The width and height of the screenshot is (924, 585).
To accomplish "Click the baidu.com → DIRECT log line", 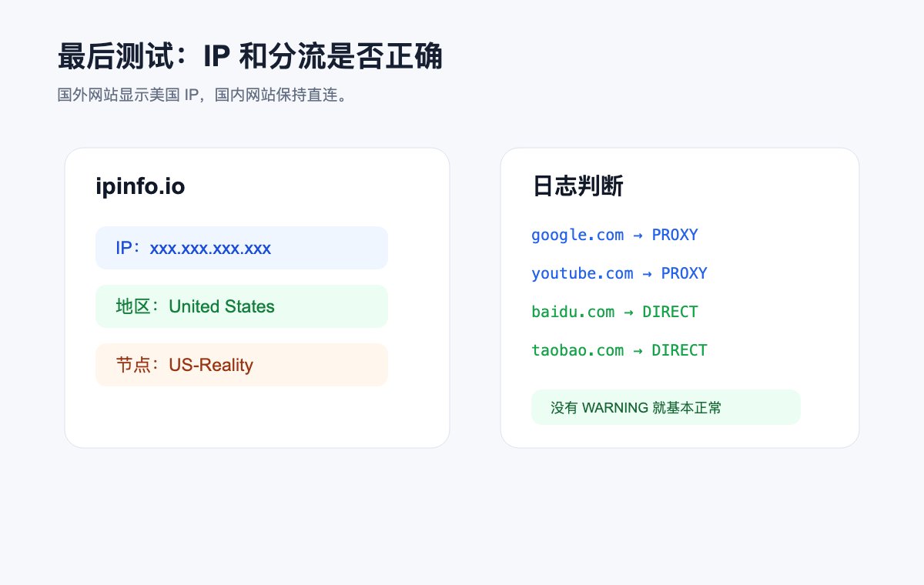I will pyautogui.click(x=614, y=312).
